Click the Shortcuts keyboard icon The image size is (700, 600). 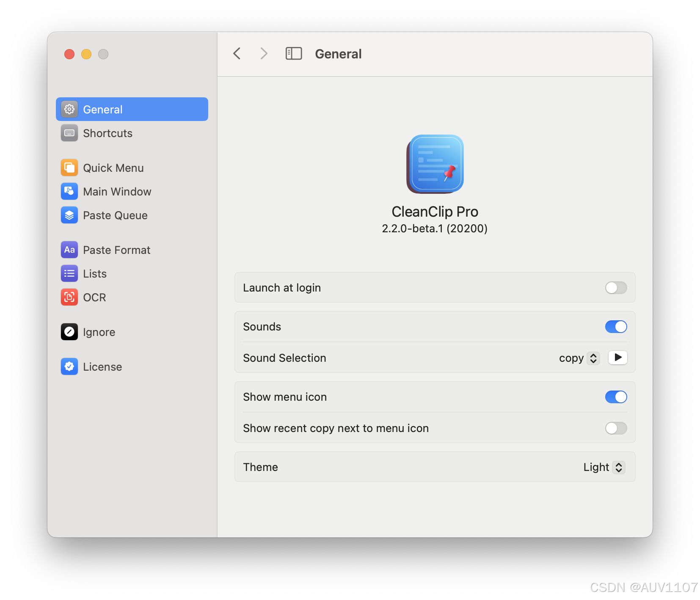click(69, 133)
